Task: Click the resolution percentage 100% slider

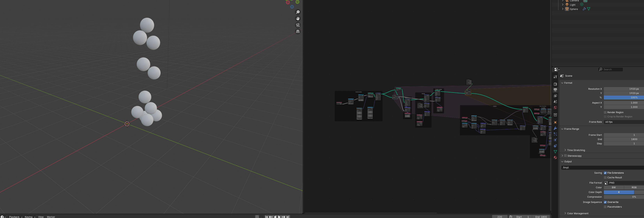Action: point(624,98)
